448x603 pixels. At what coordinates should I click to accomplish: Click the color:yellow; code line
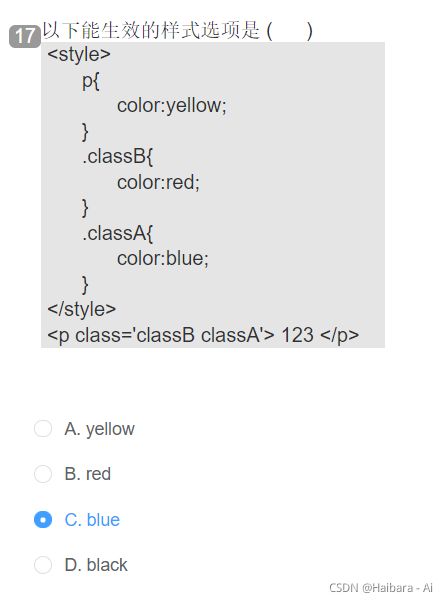pyautogui.click(x=172, y=105)
